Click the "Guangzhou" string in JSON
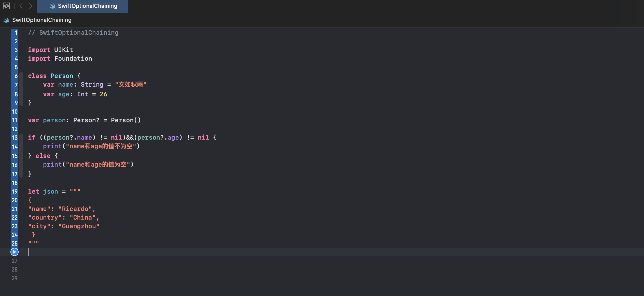 79,226
